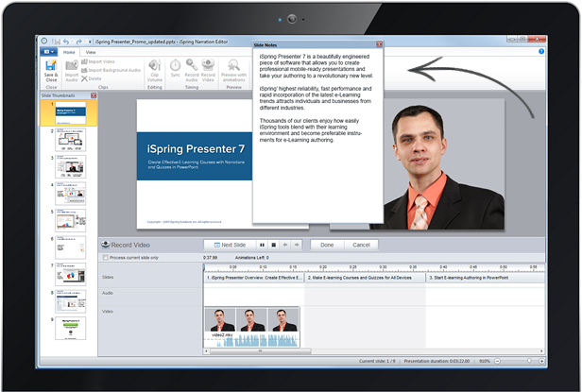This screenshot has width=582, height=392.
Task: Select Import Video in the ribbon
Action: pyautogui.click(x=98, y=61)
